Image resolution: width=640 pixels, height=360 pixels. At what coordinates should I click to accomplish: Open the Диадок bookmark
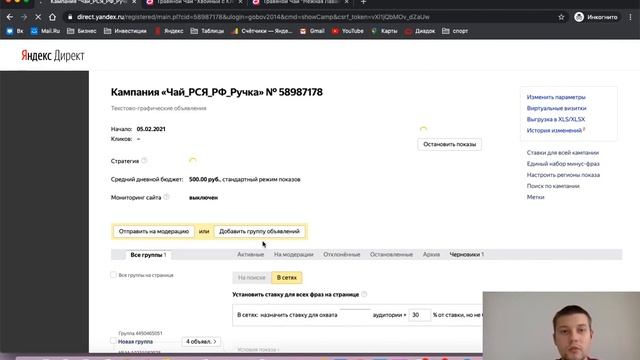tap(420, 31)
